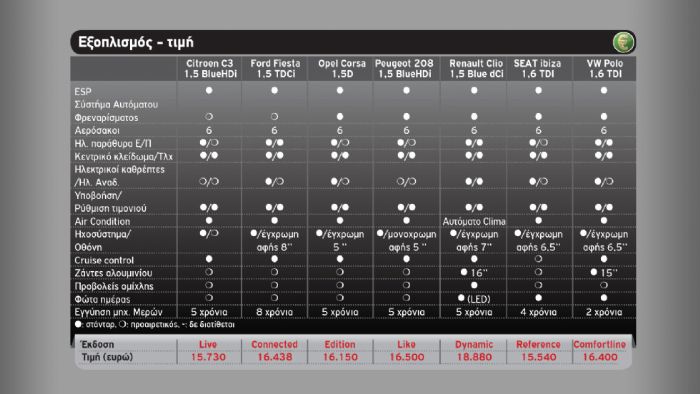Image resolution: width=700 pixels, height=394 pixels.
Task: Click the Comfortline edition label
Action: (600, 344)
